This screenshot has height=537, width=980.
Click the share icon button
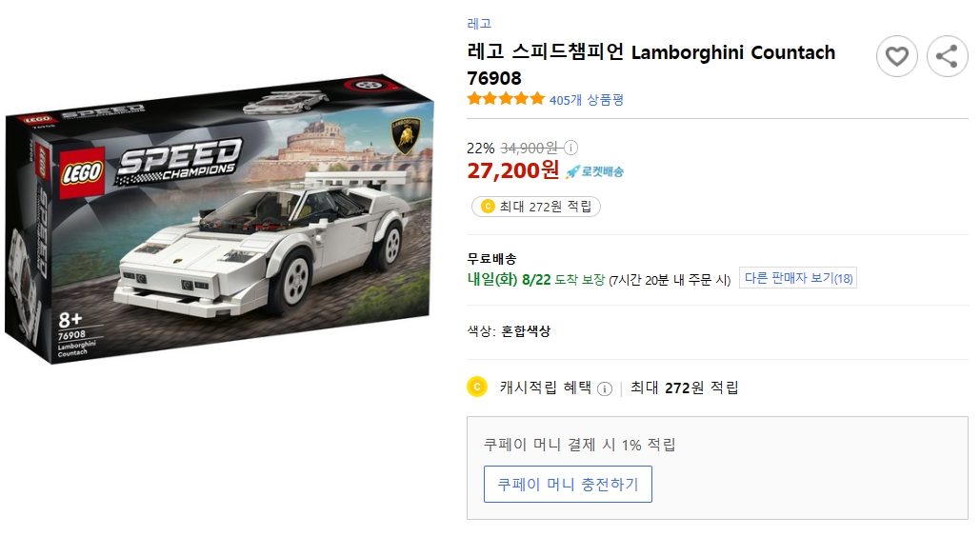coord(946,57)
